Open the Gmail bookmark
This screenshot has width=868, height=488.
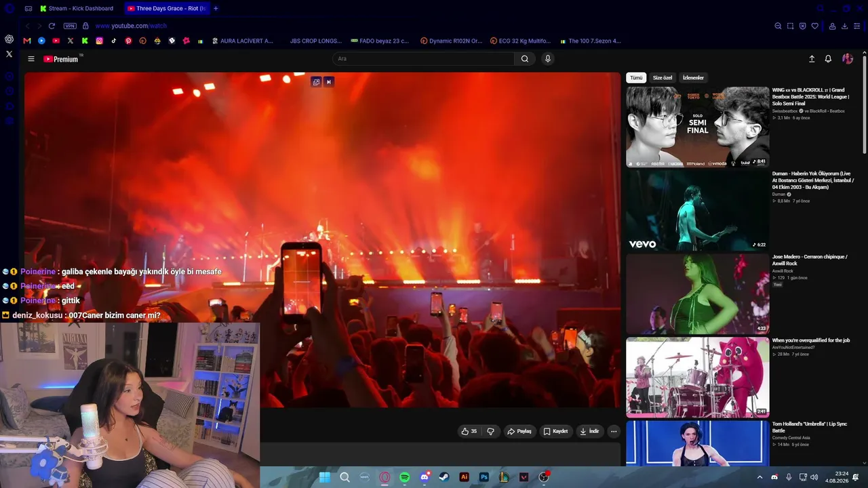coord(27,41)
